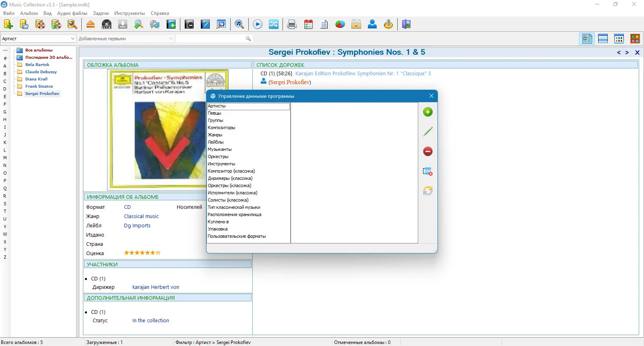Go to the previous album with the < arrow
The height and width of the screenshot is (346, 644).
coord(619,53)
